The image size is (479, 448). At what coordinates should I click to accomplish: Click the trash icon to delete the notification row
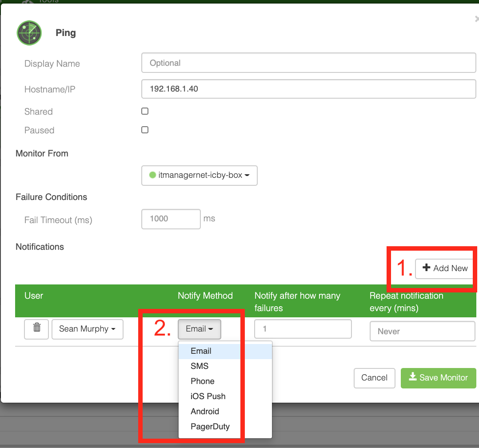point(36,329)
